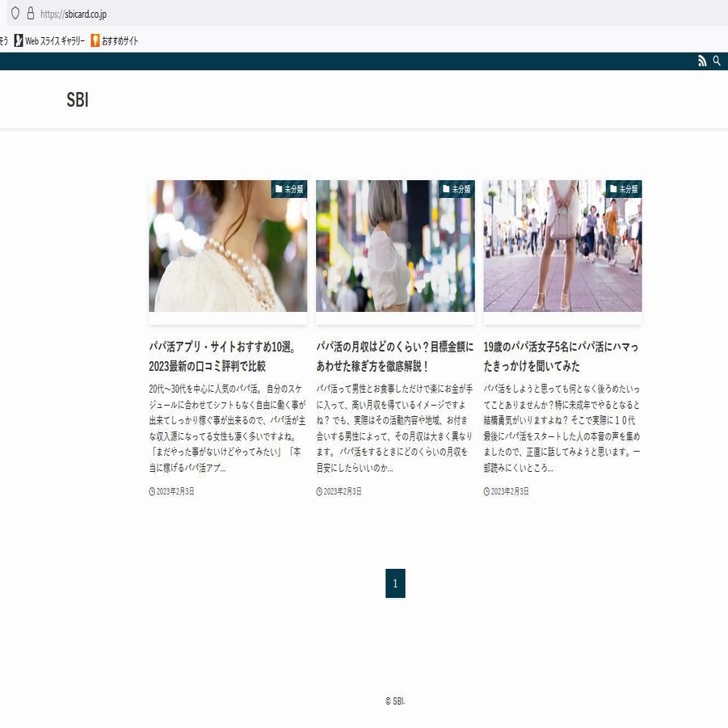Open site search via the magnifier icon

716,62
